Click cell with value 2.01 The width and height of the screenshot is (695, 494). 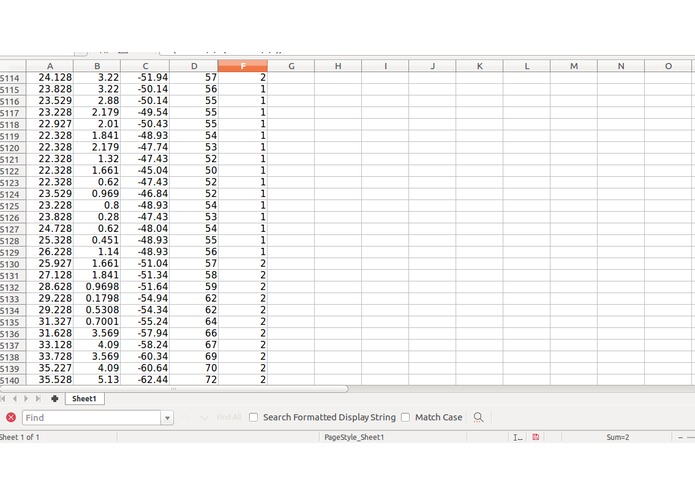point(97,124)
